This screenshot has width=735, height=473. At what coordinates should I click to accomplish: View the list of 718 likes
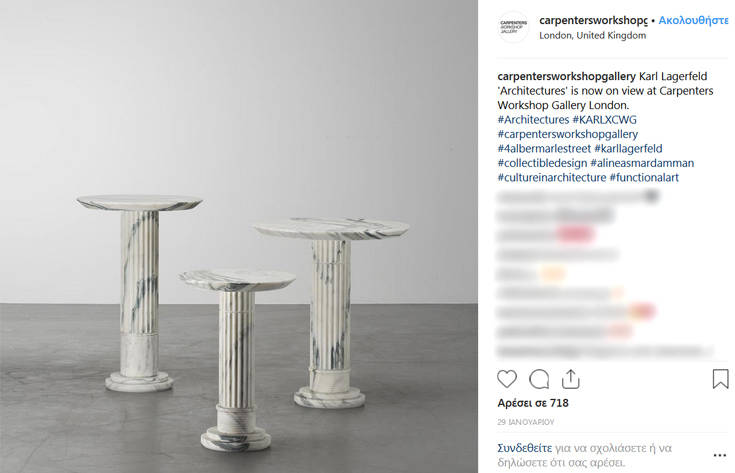click(x=533, y=403)
